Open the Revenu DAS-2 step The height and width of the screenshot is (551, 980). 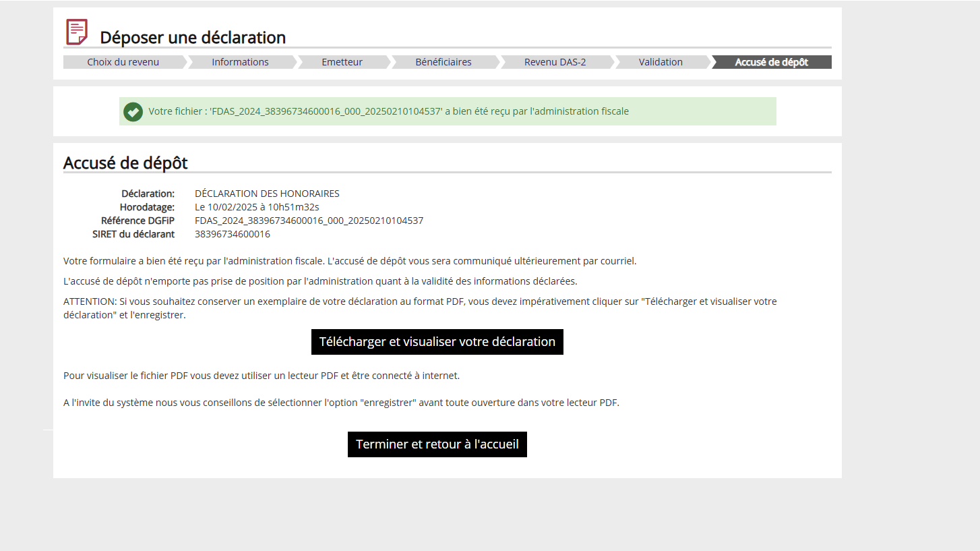click(x=555, y=62)
